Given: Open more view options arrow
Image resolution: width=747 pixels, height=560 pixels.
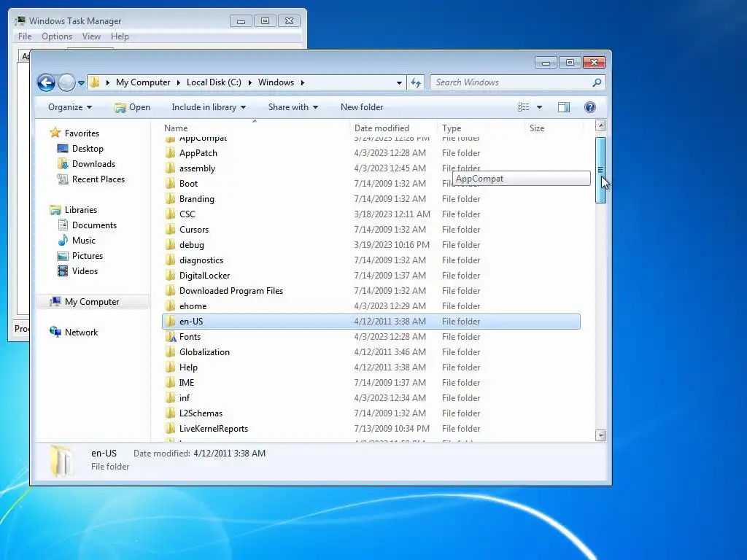Looking at the screenshot, I should [x=539, y=107].
